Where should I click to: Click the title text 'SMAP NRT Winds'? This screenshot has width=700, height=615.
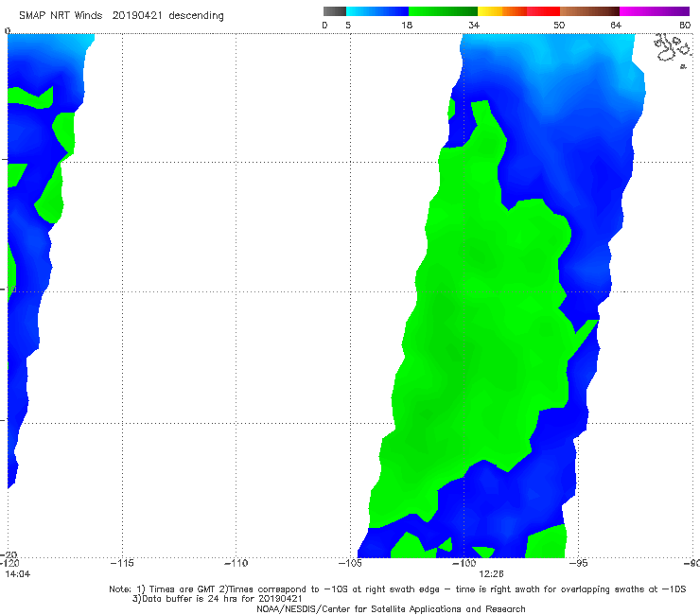tap(61, 15)
